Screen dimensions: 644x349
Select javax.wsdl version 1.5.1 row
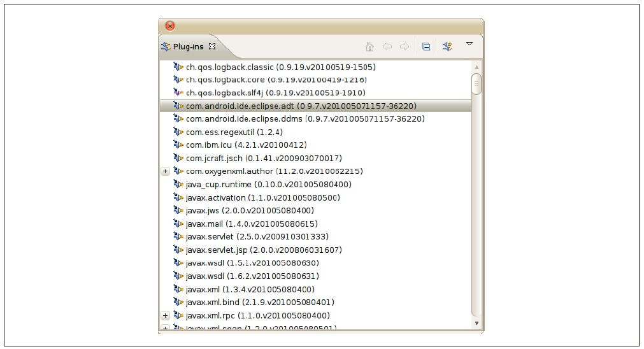coord(315,263)
